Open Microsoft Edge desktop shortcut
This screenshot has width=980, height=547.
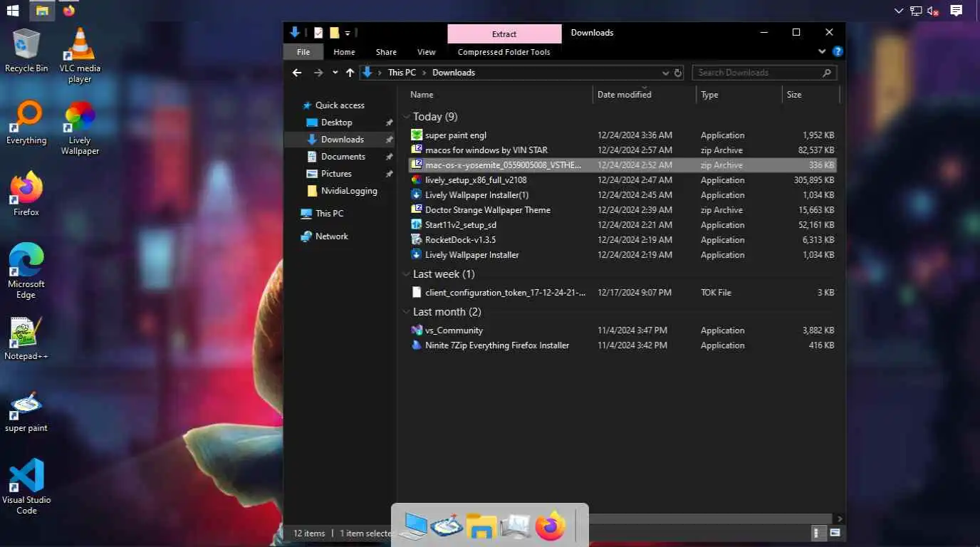pyautogui.click(x=26, y=271)
